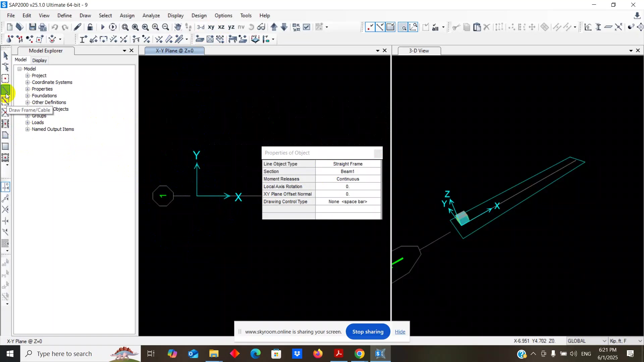This screenshot has height=362, width=644.
Task: Click the Section value Beam1 field
Action: (347, 171)
